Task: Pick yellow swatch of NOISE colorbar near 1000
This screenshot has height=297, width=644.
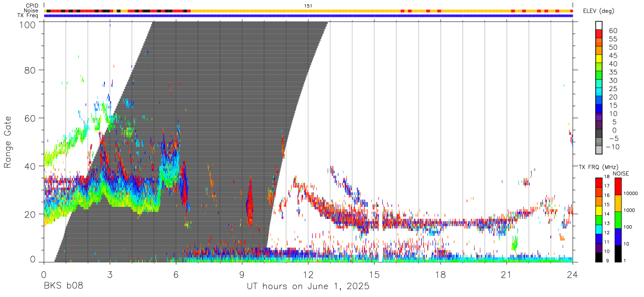Action: (618, 202)
